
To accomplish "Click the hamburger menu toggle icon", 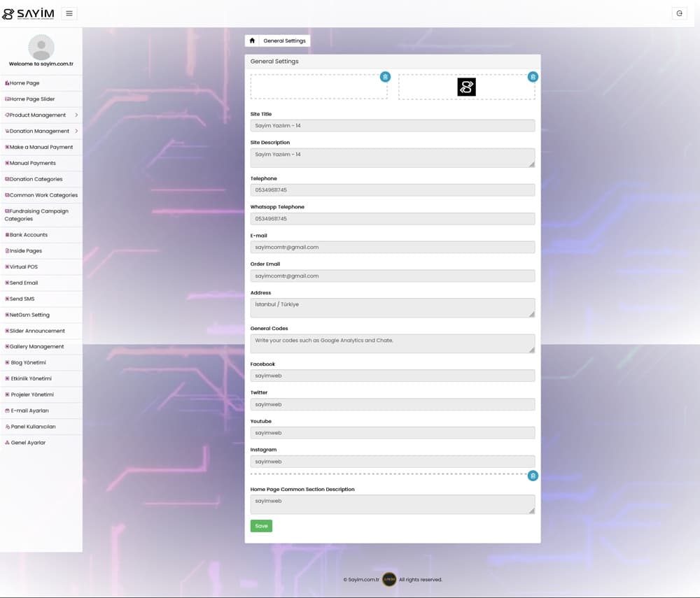I will tap(69, 13).
